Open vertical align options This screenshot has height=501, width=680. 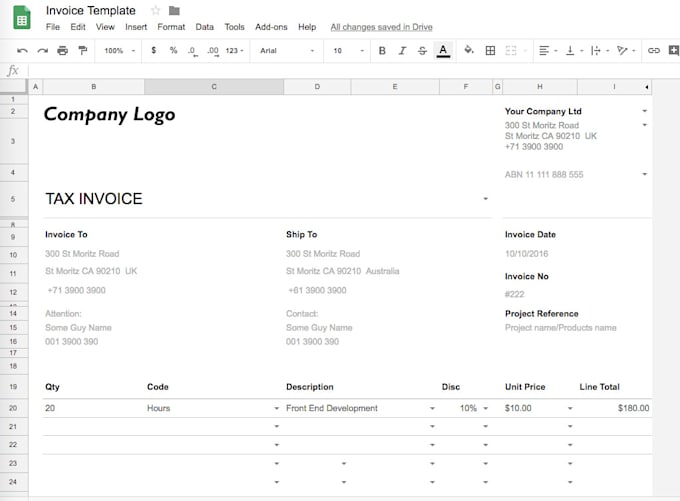tap(574, 51)
